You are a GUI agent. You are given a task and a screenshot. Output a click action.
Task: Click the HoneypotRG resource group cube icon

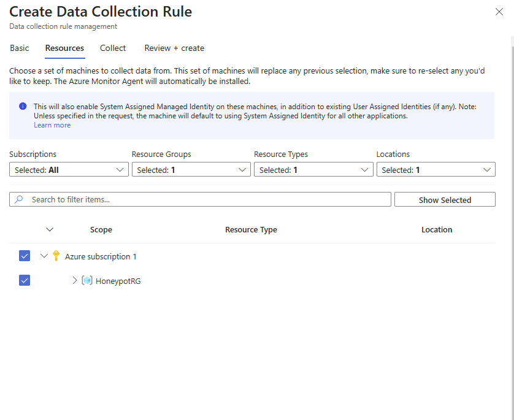click(87, 280)
